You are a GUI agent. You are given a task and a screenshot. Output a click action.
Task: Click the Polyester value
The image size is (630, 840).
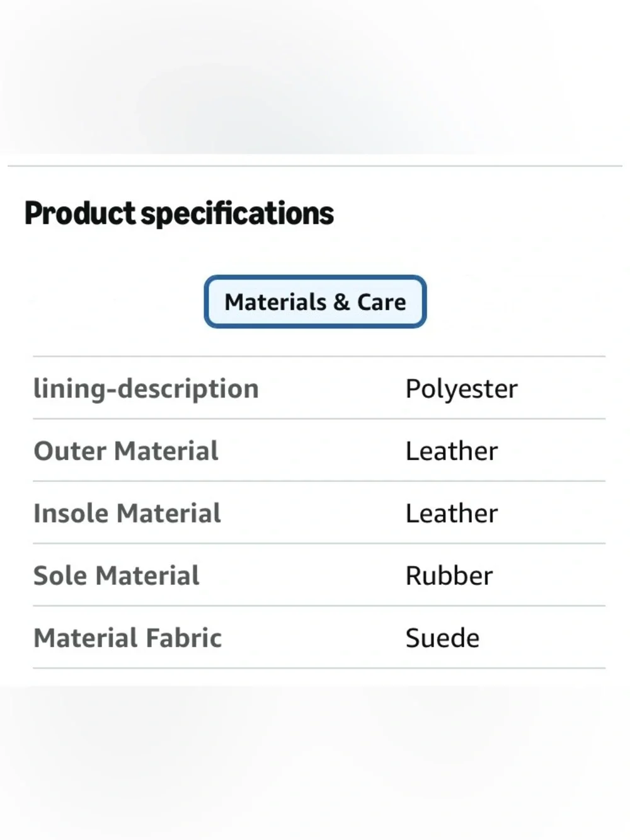pos(461,389)
